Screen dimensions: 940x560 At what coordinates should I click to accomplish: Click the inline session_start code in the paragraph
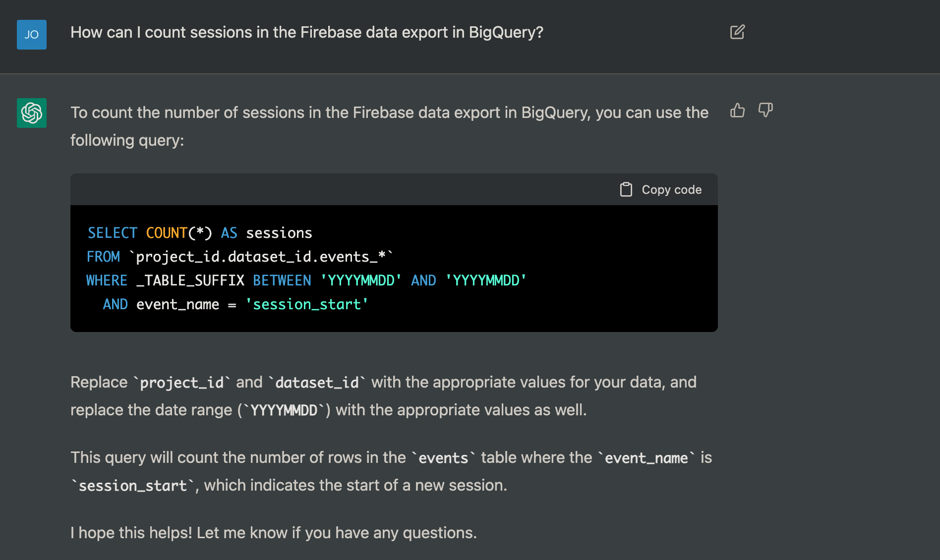[x=133, y=486]
